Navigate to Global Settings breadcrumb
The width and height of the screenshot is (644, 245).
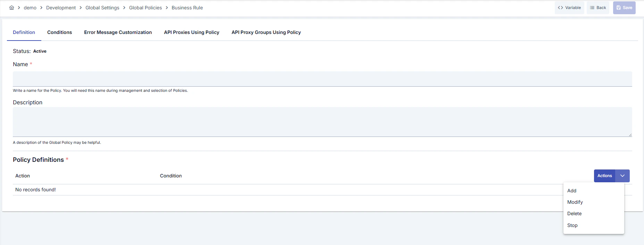click(x=102, y=8)
